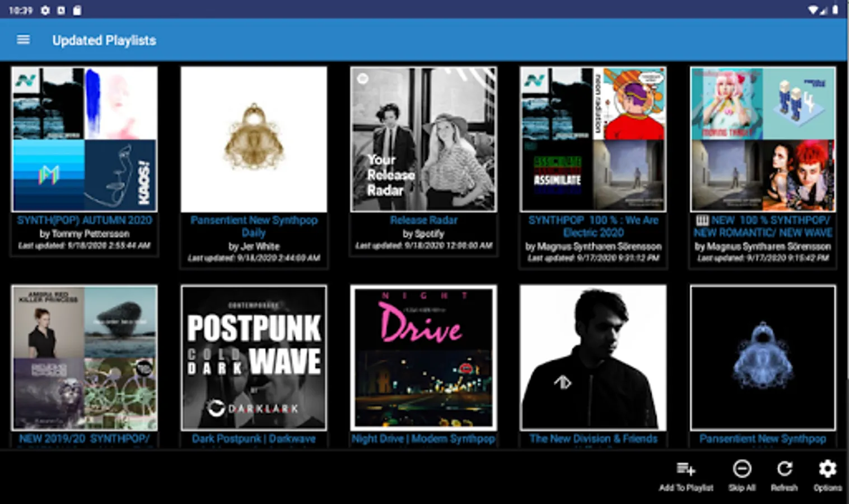Click NEW 100% SYNTHPOP last updated timestamp
The width and height of the screenshot is (849, 504).
(763, 258)
